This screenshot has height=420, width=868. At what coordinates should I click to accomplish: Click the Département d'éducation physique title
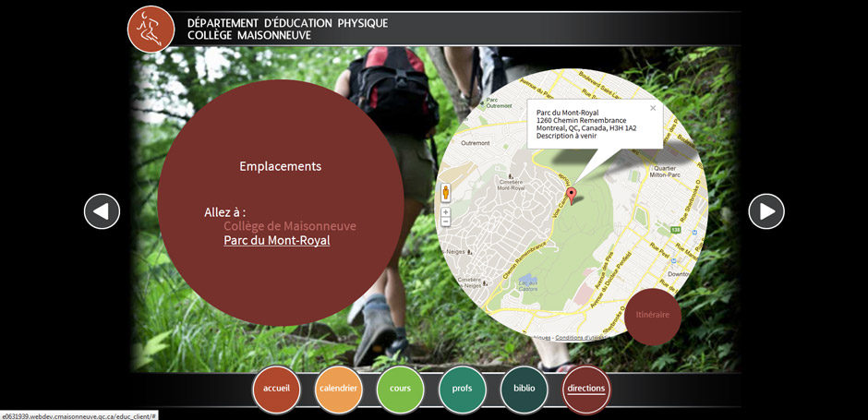[287, 23]
